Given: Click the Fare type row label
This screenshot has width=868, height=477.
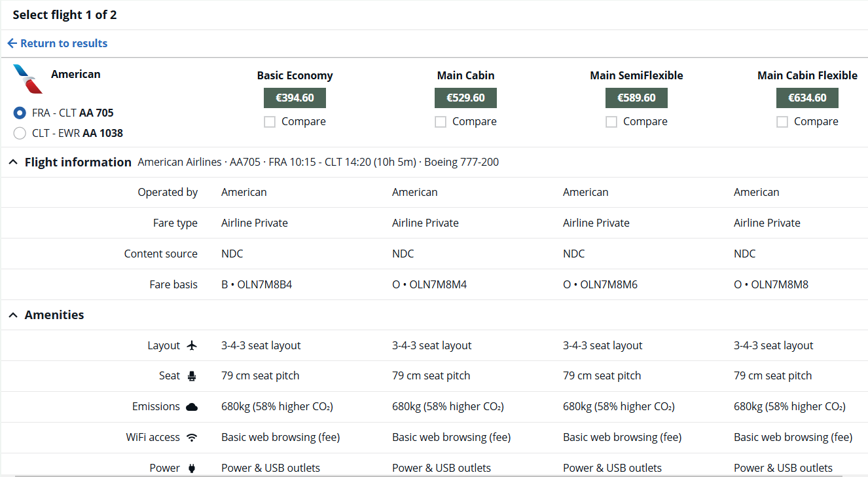Looking at the screenshot, I should [175, 223].
